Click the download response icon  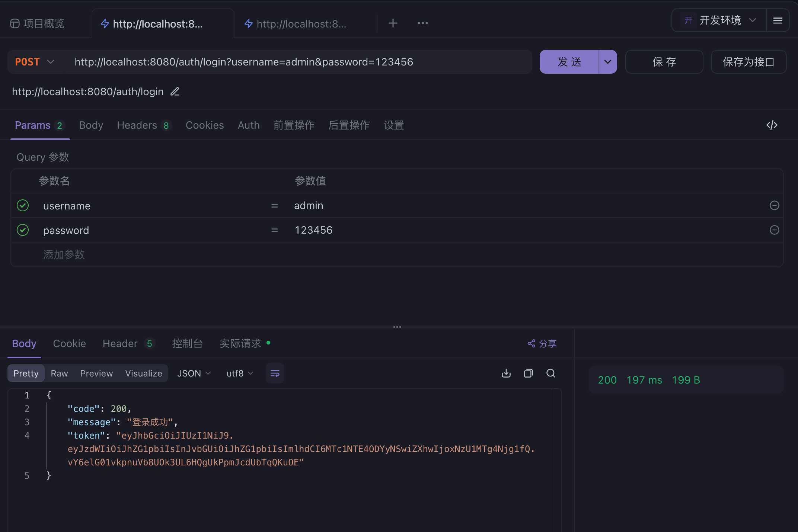506,373
